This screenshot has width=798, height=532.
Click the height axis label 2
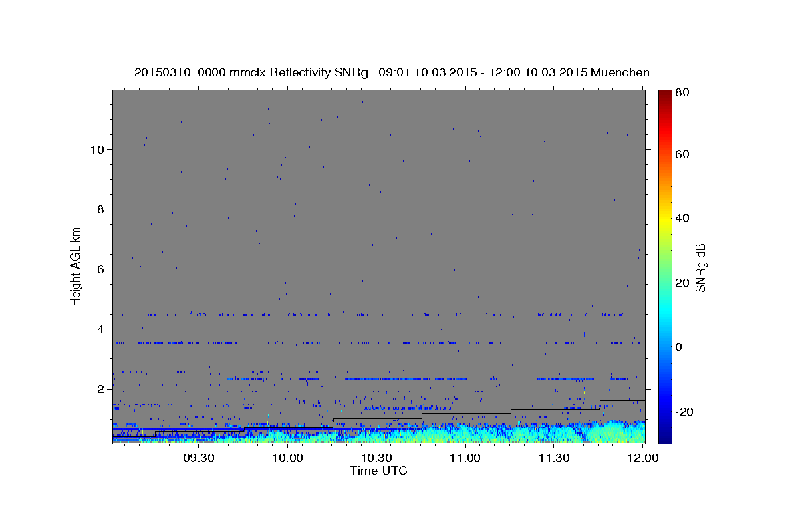pyautogui.click(x=100, y=388)
